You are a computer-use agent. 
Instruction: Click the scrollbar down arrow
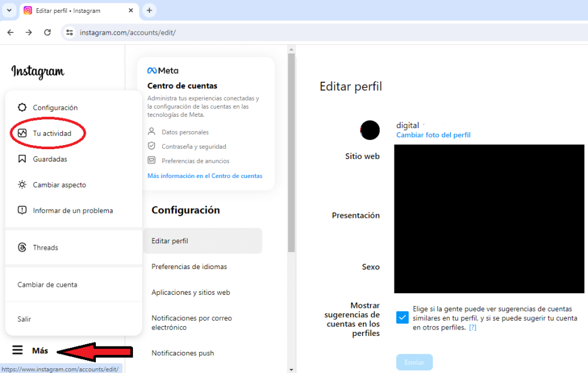coord(292,369)
